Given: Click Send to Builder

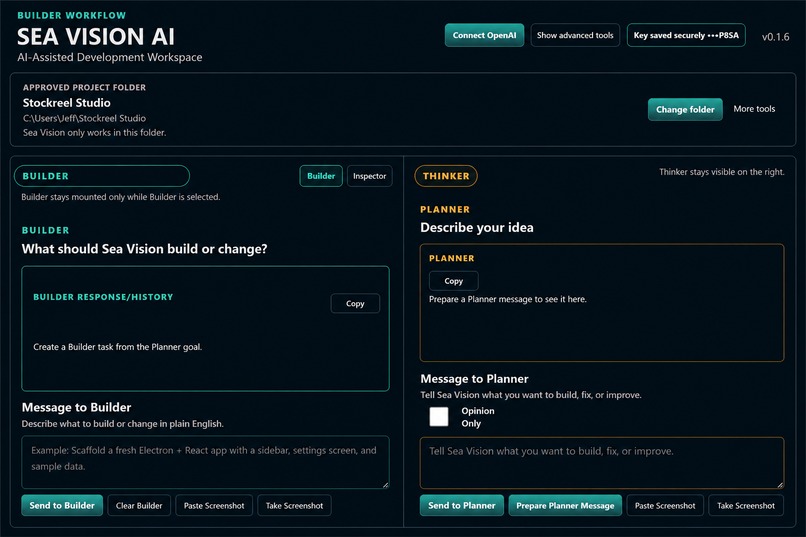Looking at the screenshot, I should coord(62,506).
